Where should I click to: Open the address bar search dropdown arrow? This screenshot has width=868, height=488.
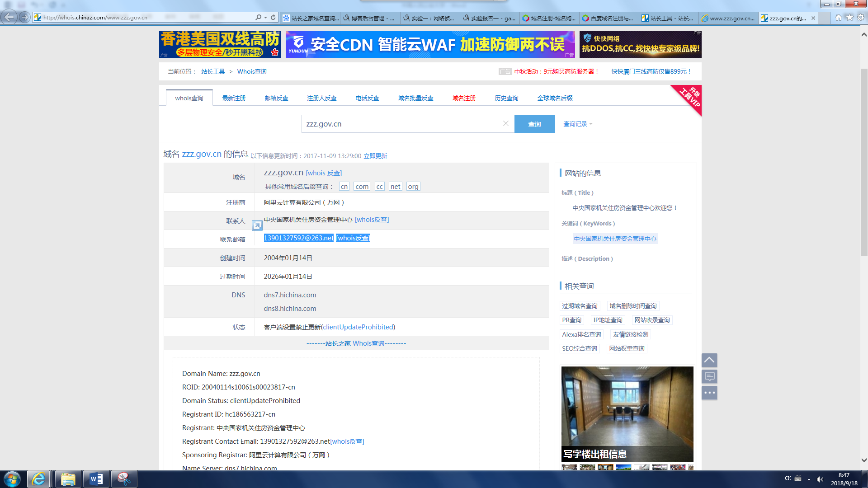pyautogui.click(x=265, y=17)
